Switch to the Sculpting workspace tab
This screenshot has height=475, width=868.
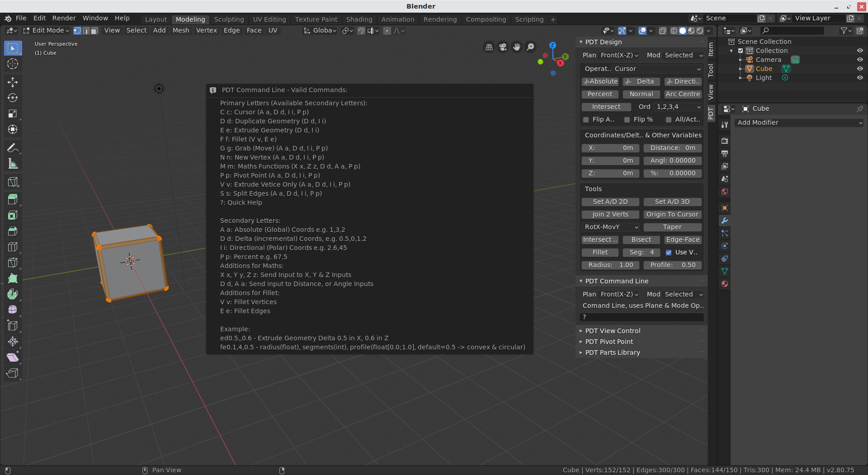(229, 19)
